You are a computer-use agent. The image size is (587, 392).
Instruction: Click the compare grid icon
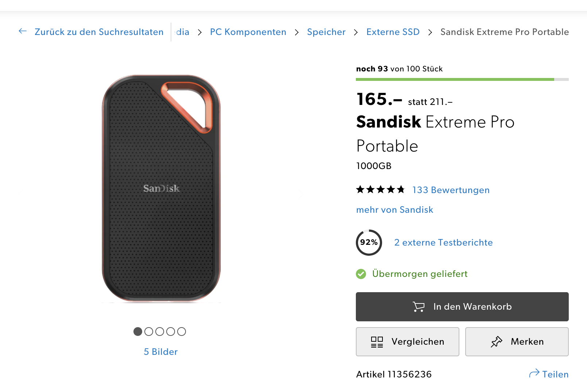(377, 342)
